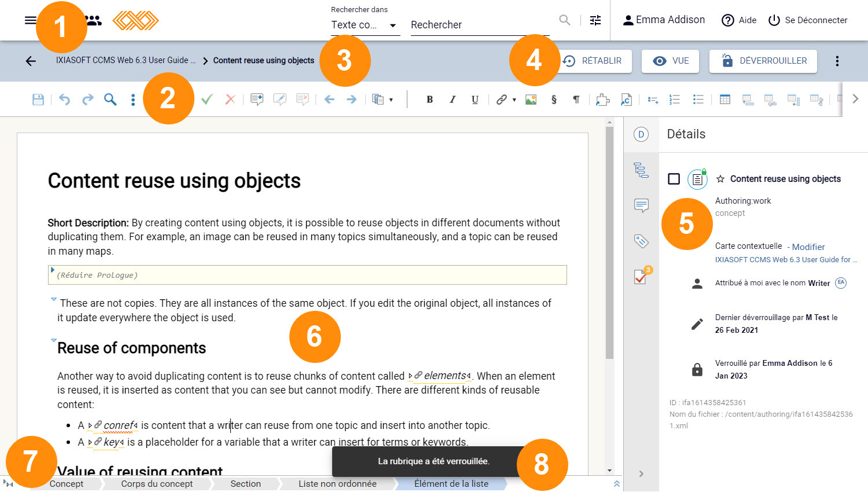
Task: Click the Rechercher search field
Action: [x=480, y=25]
